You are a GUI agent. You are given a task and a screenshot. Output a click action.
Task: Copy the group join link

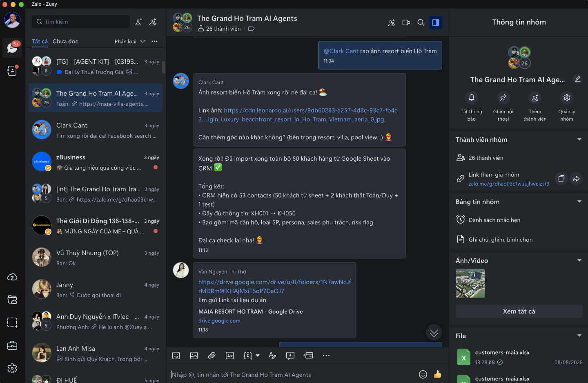561,179
